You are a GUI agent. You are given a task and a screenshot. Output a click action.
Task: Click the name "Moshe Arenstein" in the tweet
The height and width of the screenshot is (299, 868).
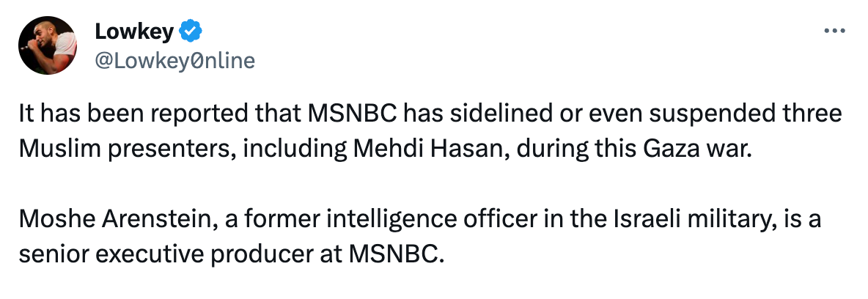coord(115,218)
